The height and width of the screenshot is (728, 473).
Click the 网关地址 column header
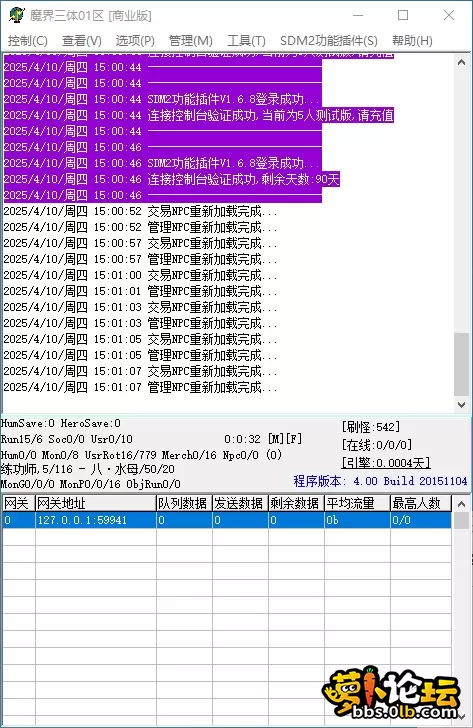point(96,503)
